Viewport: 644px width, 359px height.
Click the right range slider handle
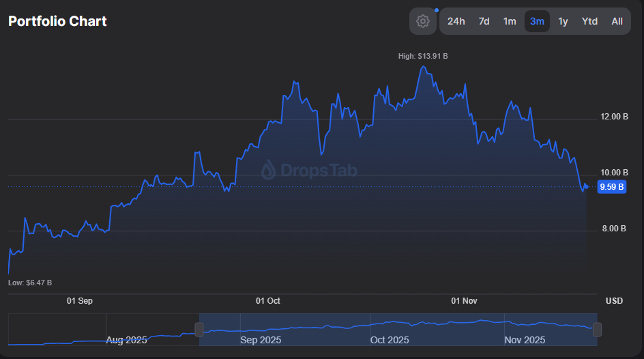click(597, 330)
